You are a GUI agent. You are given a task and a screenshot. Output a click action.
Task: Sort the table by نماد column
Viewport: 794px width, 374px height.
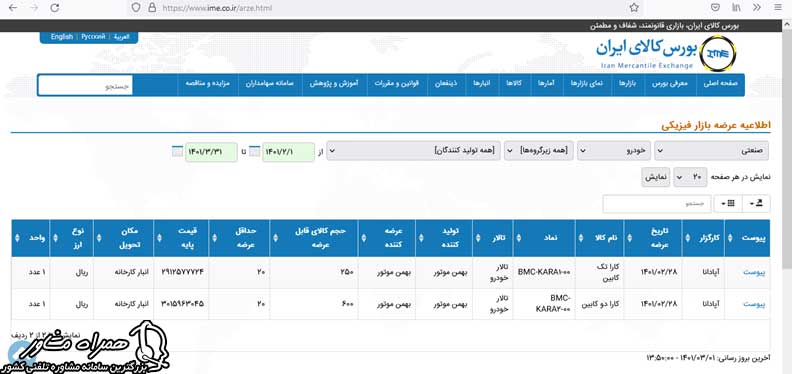[x=544, y=238]
